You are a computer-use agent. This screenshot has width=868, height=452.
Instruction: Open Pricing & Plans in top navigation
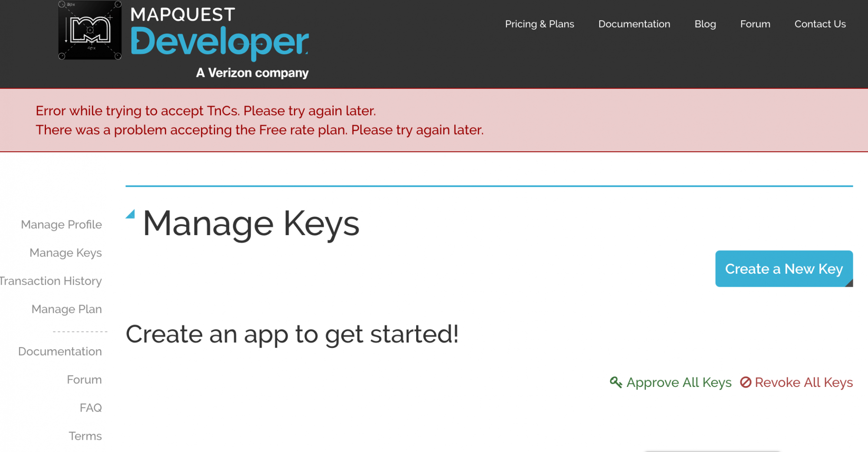coord(539,24)
